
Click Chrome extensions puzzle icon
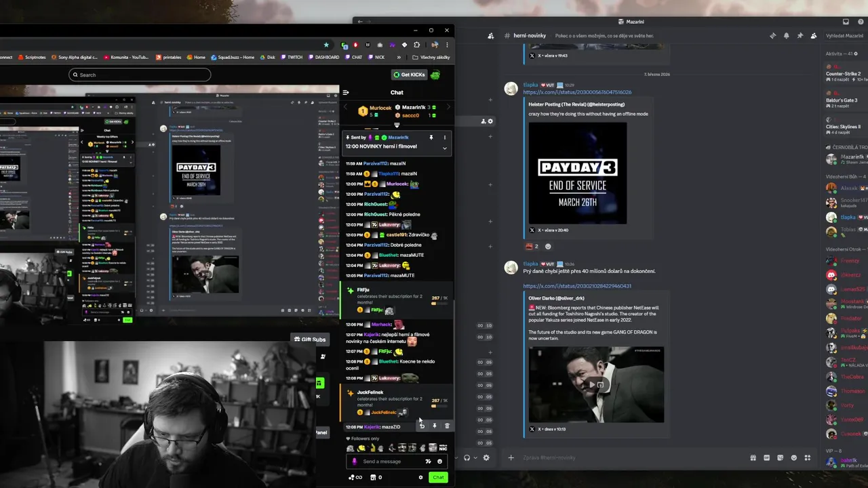(416, 45)
